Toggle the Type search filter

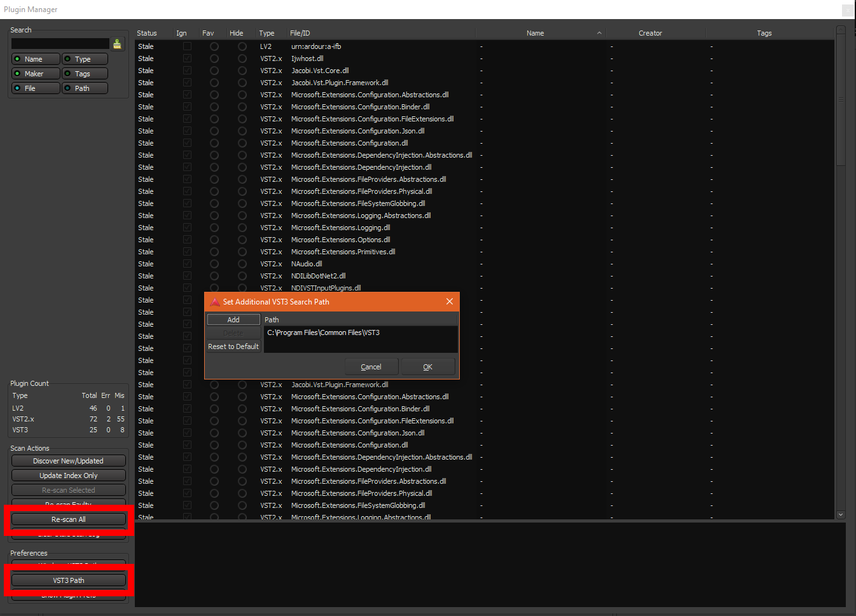[85, 59]
